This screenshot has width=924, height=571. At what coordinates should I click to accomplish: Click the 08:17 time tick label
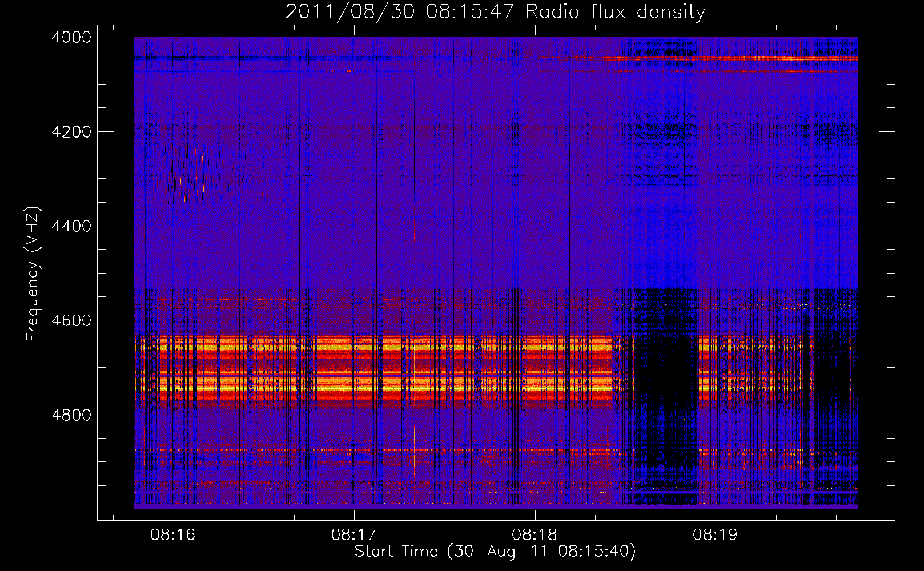(354, 535)
